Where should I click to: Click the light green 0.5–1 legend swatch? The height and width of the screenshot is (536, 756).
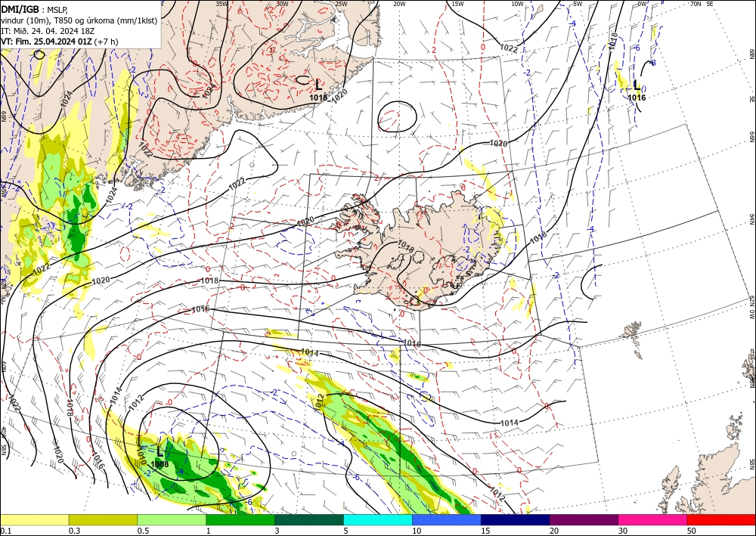point(172,519)
